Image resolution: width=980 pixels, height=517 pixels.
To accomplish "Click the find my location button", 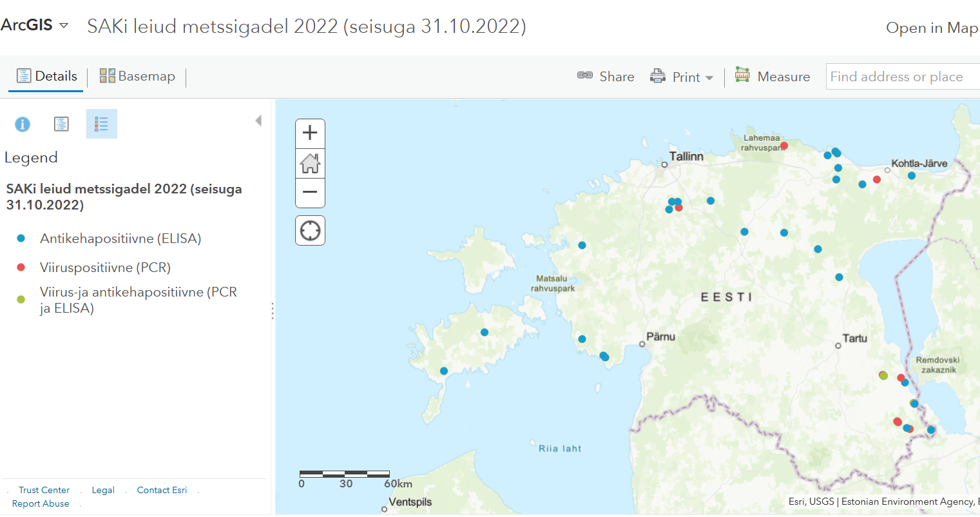I will [x=310, y=230].
